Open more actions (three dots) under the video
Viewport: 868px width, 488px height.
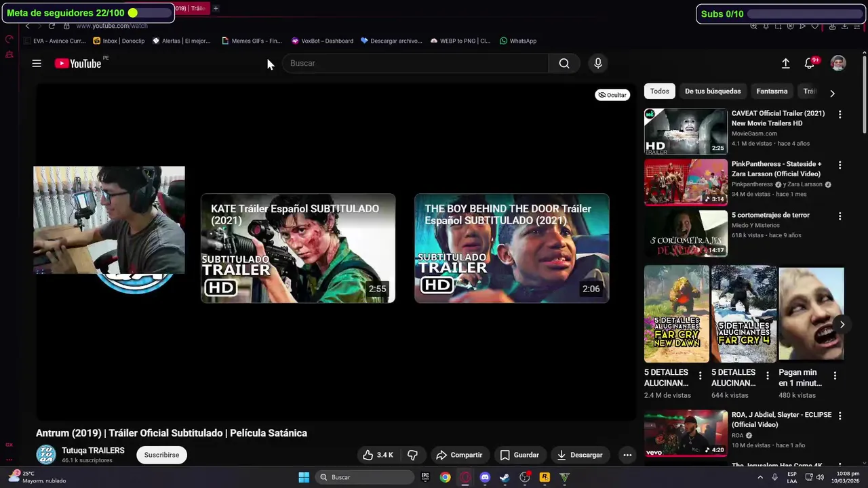(x=627, y=455)
